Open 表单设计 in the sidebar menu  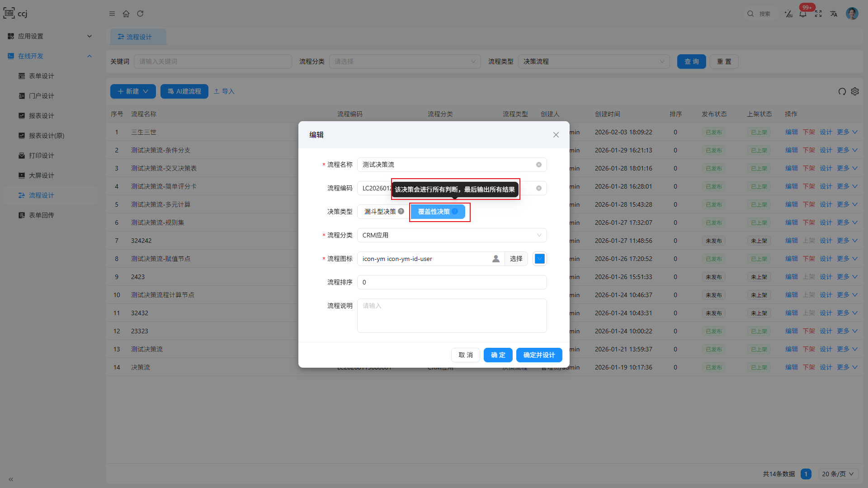click(41, 76)
